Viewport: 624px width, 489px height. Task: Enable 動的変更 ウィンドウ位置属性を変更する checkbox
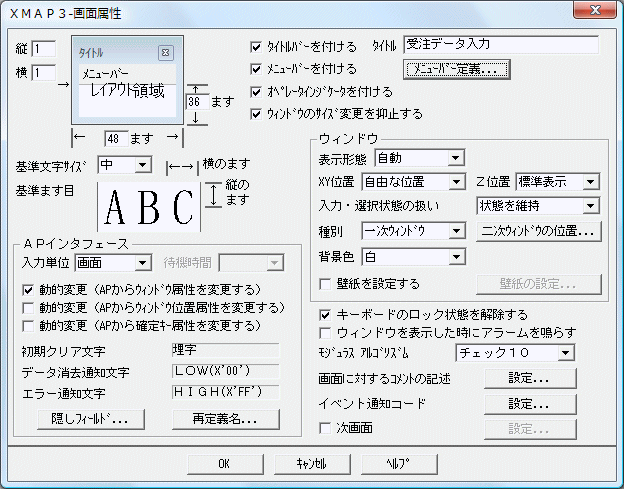[28, 308]
